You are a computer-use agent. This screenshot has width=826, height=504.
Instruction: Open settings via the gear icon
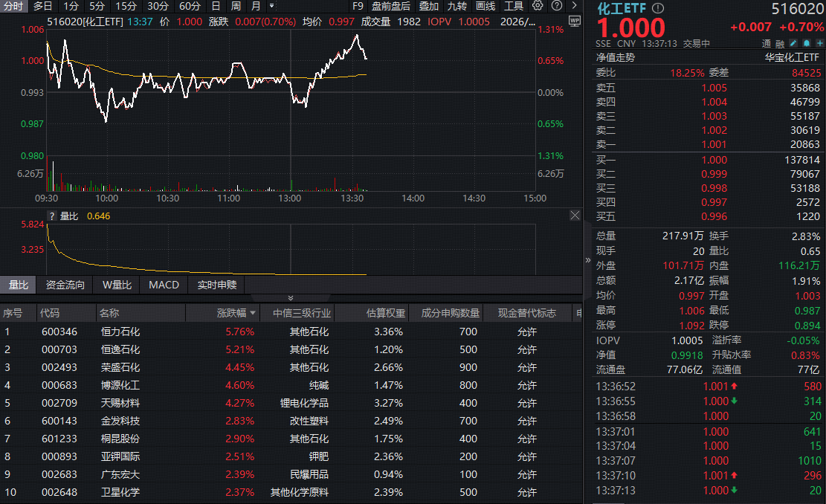point(538,5)
